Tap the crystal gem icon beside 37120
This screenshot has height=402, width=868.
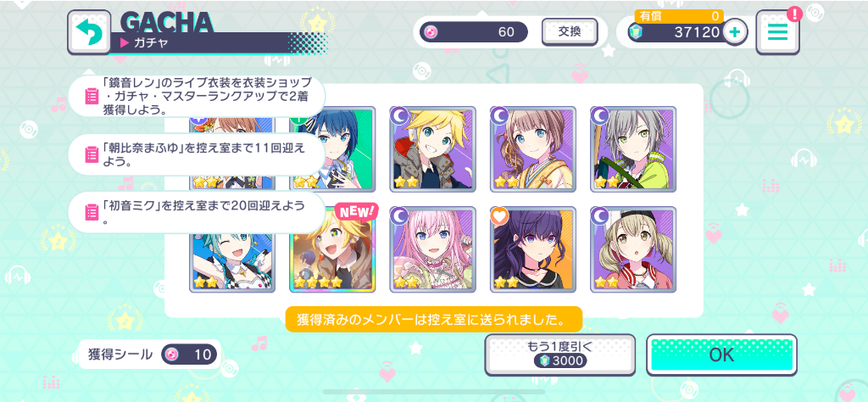[636, 33]
